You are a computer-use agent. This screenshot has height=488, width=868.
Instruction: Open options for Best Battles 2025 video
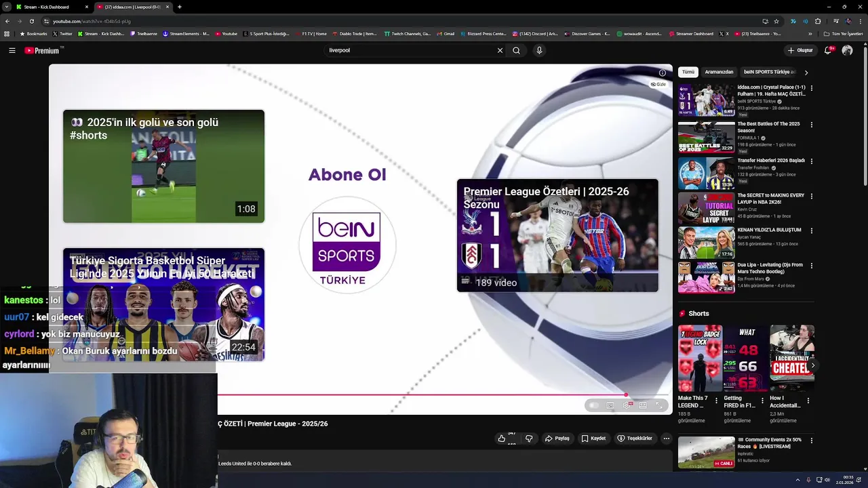(x=812, y=125)
